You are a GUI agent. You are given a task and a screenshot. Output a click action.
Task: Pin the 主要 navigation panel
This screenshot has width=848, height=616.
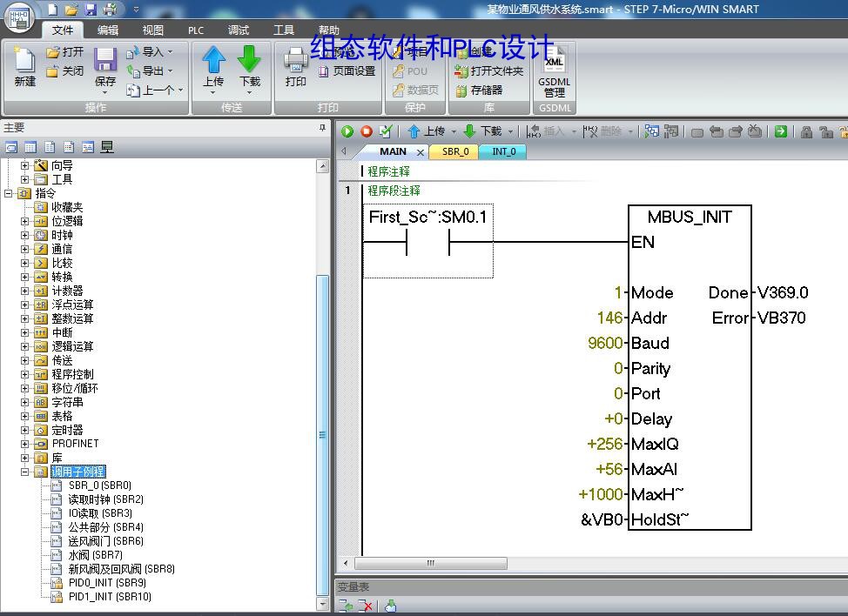pos(322,128)
